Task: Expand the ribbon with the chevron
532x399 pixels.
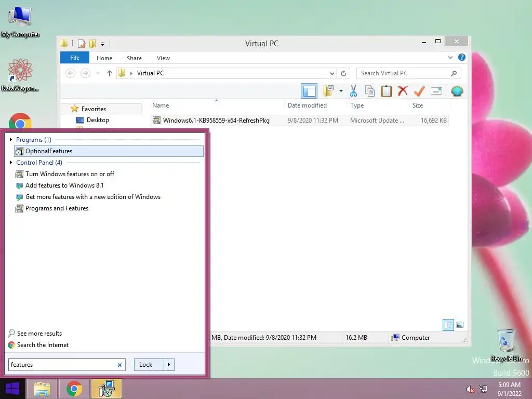Action: click(x=450, y=57)
